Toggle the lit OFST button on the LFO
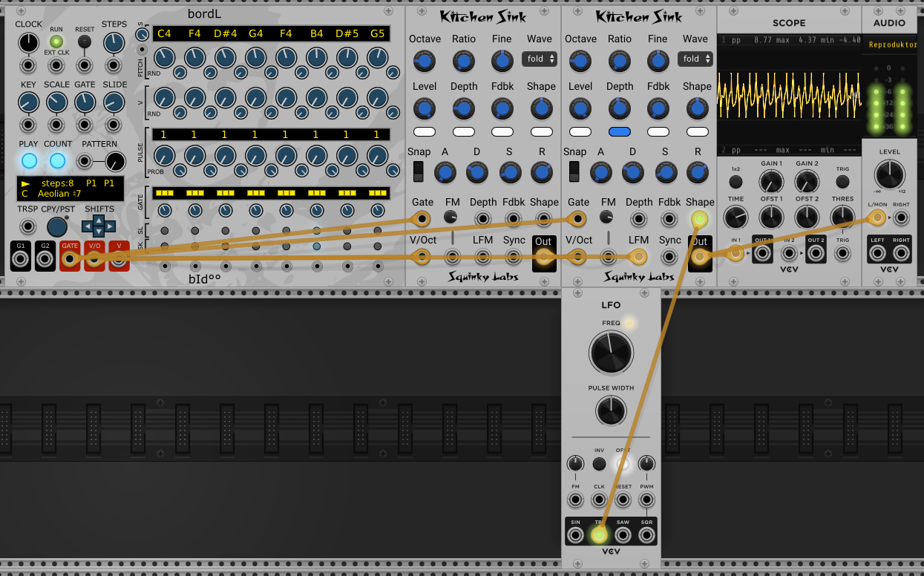Image resolution: width=924 pixels, height=576 pixels. pos(623,464)
